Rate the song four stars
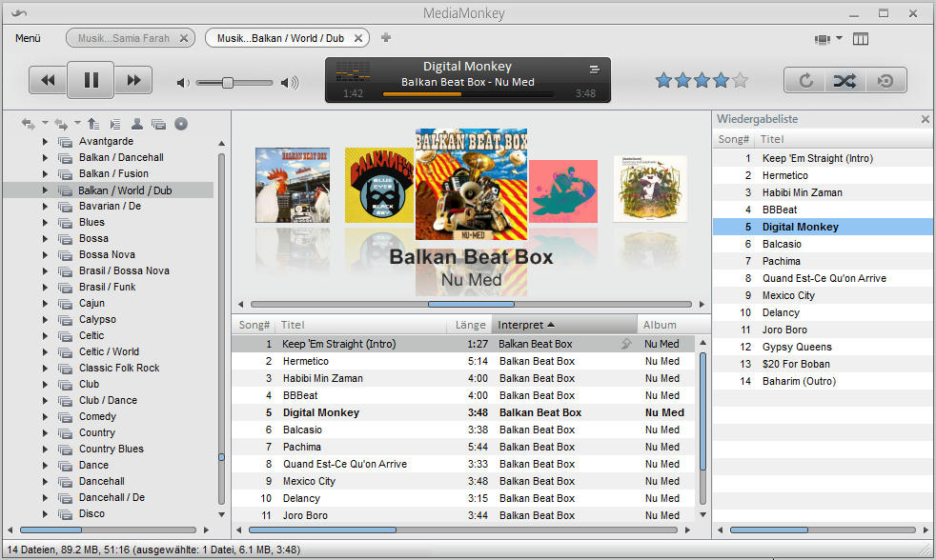936x560 pixels. tap(721, 80)
